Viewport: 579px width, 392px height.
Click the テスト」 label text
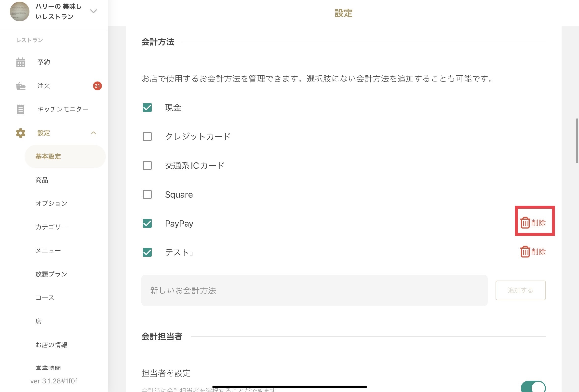pyautogui.click(x=180, y=252)
